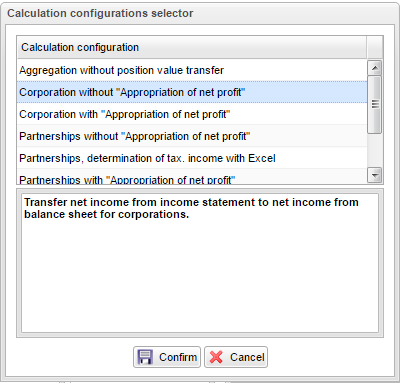This screenshot has height=383, width=400.
Task: Click the red X icon on Cancel
Action: tap(216, 357)
